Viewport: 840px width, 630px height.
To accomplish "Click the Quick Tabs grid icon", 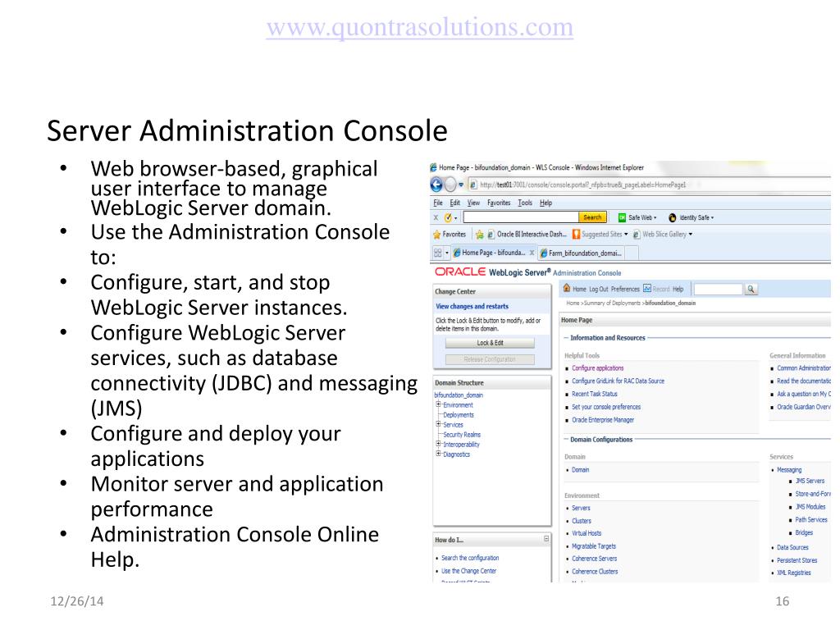I will (438, 253).
